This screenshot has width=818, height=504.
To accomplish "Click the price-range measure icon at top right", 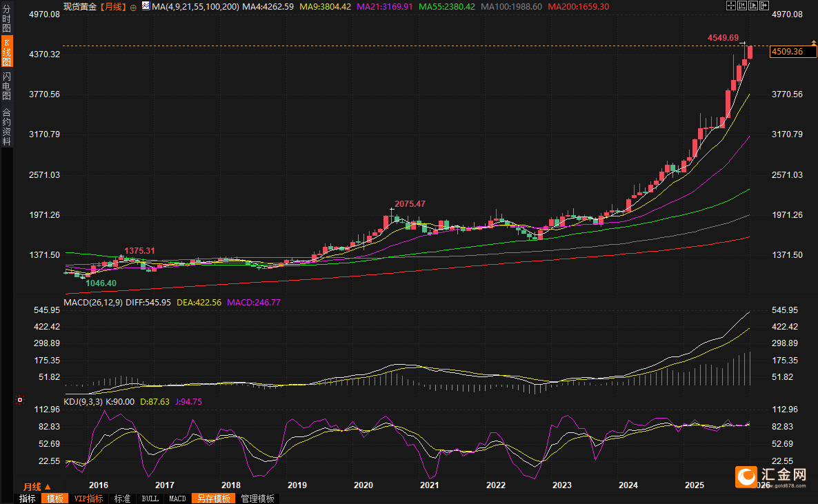I will pos(741,6).
